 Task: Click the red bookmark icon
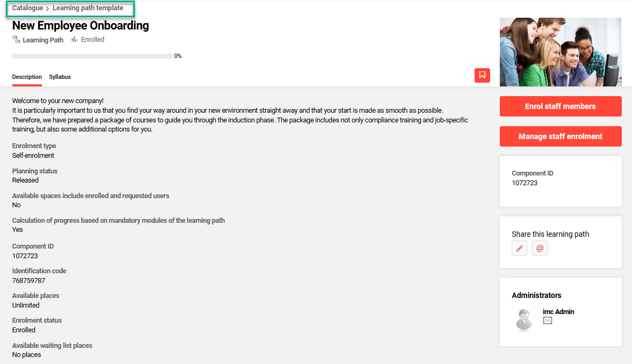pyautogui.click(x=482, y=75)
